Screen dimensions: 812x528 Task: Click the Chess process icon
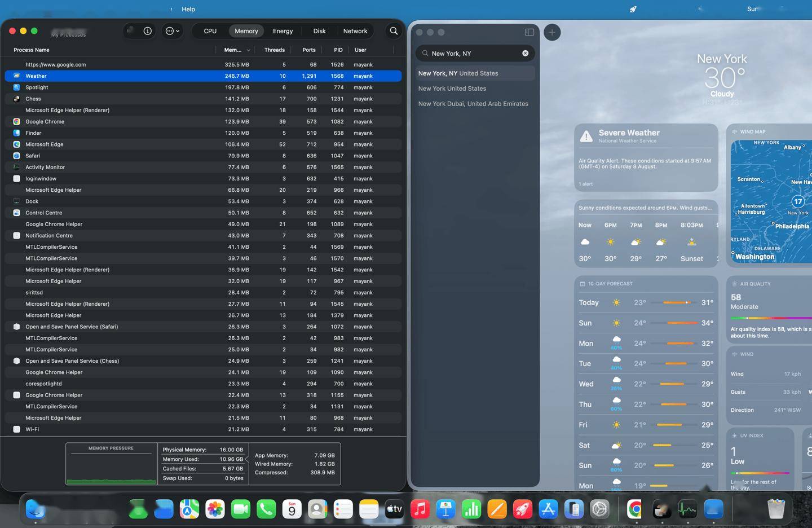[x=16, y=99]
